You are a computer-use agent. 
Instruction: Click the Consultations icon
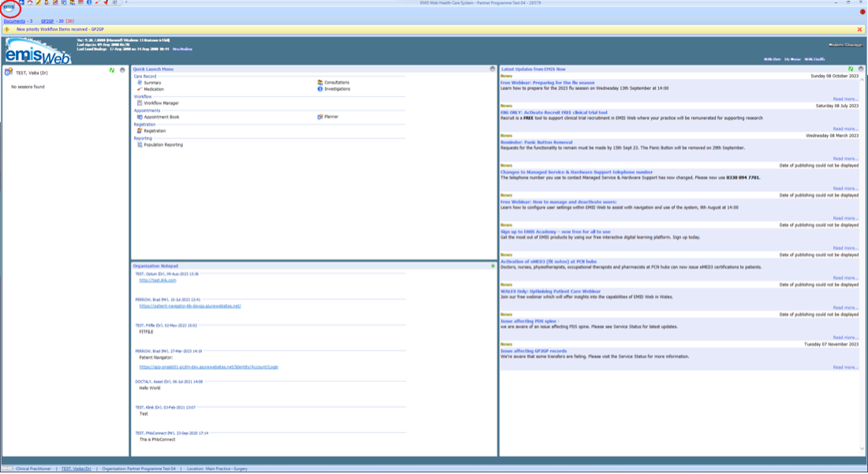(x=320, y=82)
